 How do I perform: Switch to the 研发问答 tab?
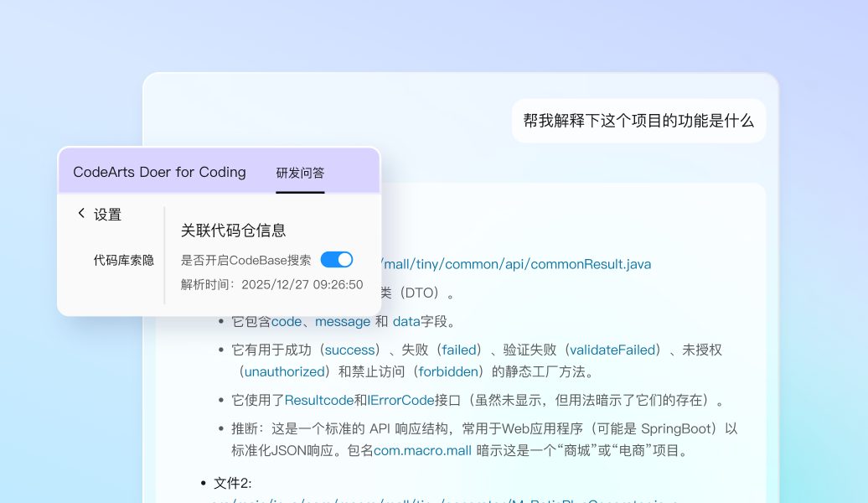(300, 173)
